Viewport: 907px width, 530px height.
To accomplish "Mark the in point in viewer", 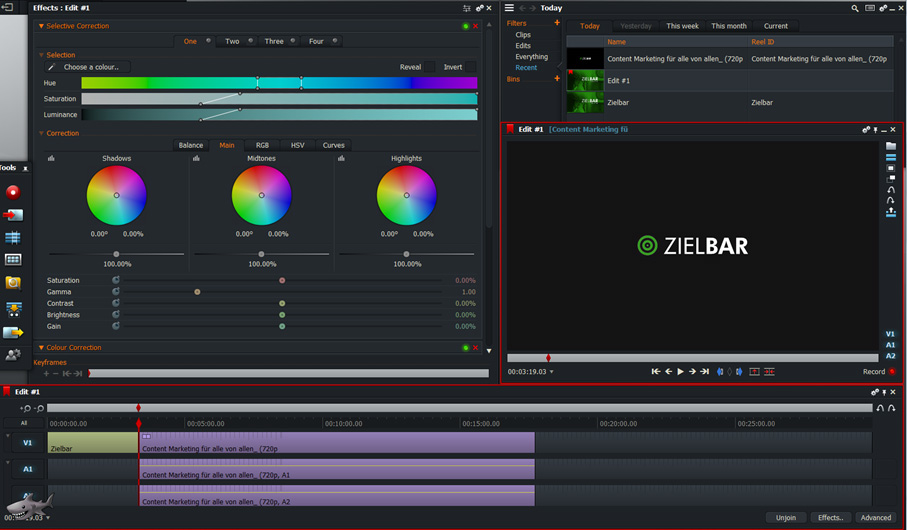I will click(720, 371).
